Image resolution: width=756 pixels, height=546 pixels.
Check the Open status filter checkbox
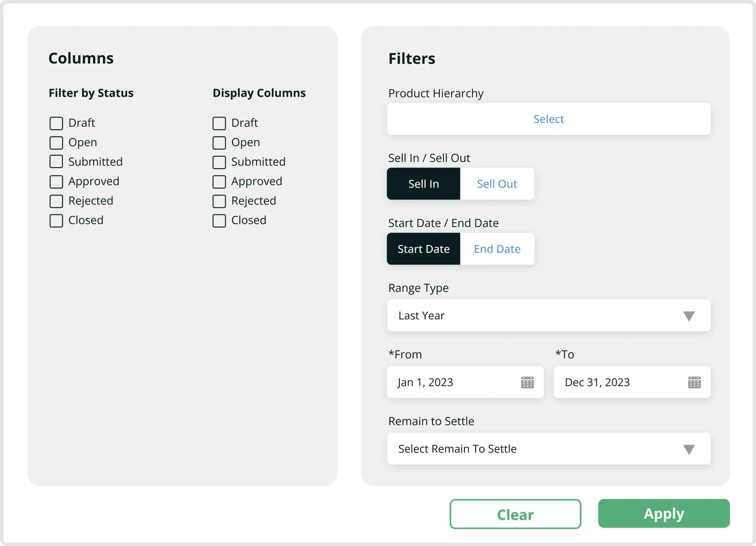point(56,143)
